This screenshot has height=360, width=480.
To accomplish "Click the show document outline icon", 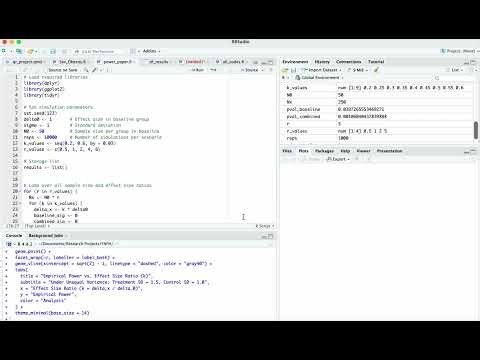I will (271, 70).
